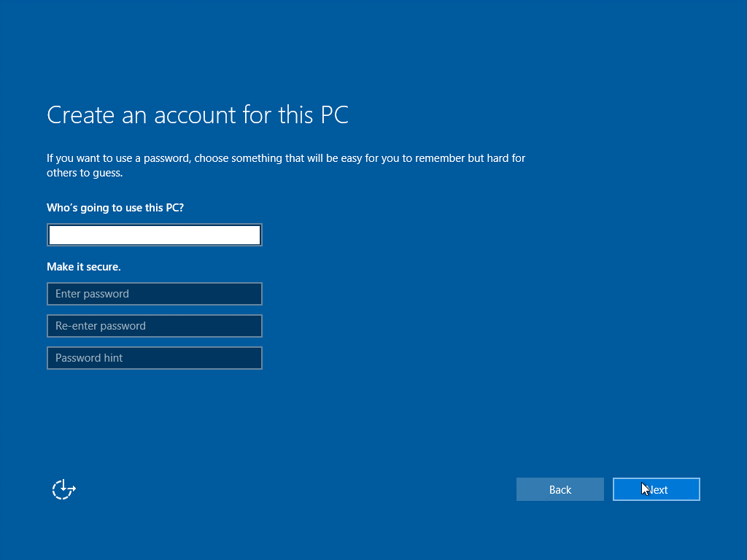Click the Password hint box
The height and width of the screenshot is (560, 747).
[154, 358]
